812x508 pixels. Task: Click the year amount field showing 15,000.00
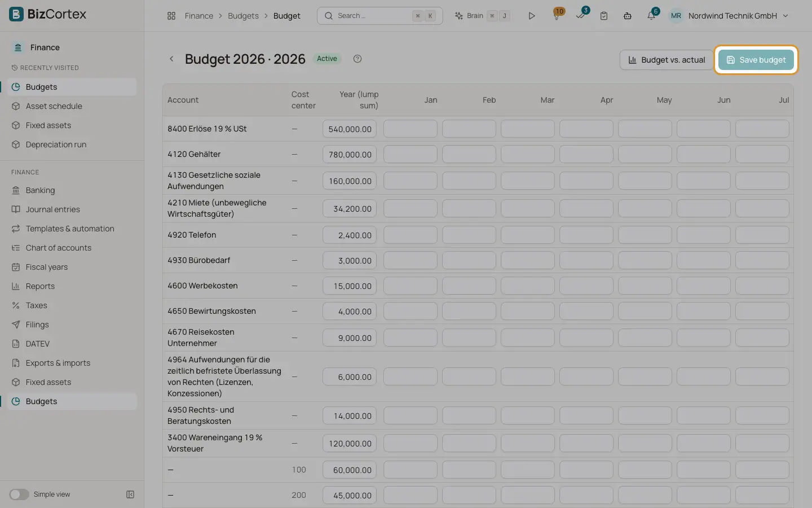350,286
